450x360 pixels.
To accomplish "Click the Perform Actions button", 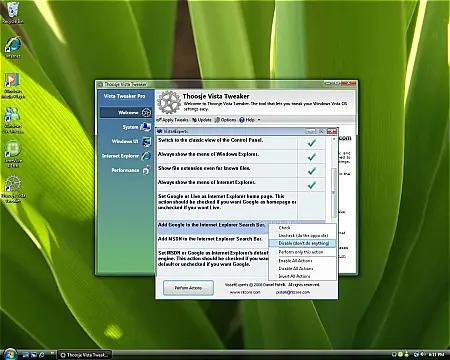I will click(x=188, y=288).
